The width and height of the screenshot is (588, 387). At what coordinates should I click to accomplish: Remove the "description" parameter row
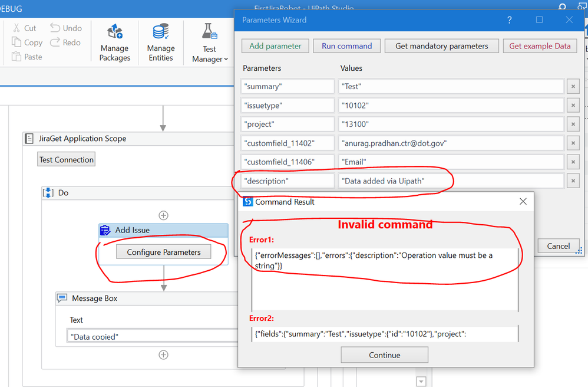pyautogui.click(x=573, y=181)
